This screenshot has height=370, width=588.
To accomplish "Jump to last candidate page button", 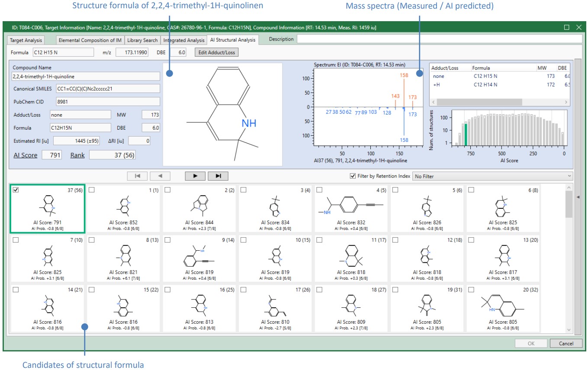I will click(x=218, y=176).
